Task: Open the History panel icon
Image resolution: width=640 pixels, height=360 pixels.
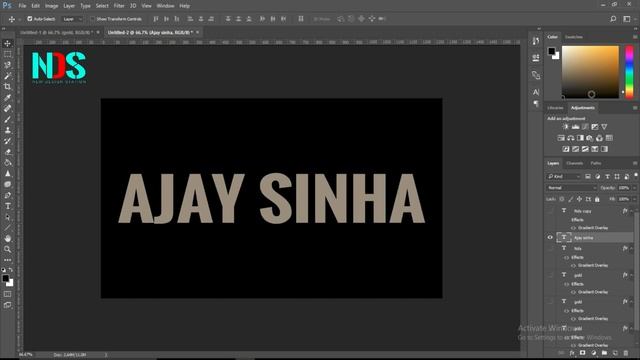Action: (536, 40)
